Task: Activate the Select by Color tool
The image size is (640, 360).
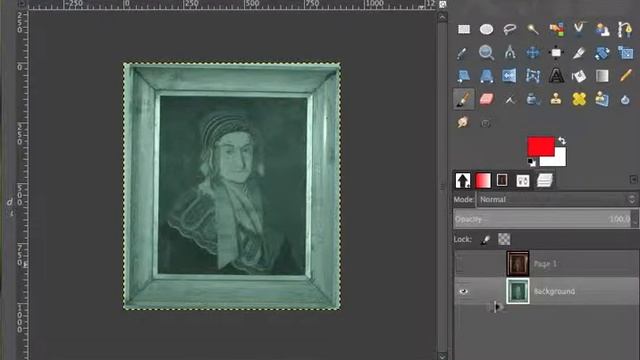Action: (x=556, y=29)
